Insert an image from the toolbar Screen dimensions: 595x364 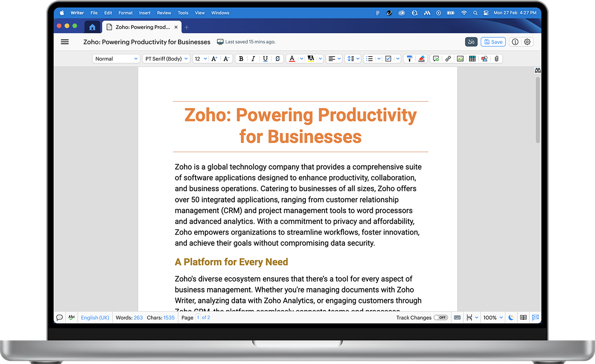[x=460, y=59]
